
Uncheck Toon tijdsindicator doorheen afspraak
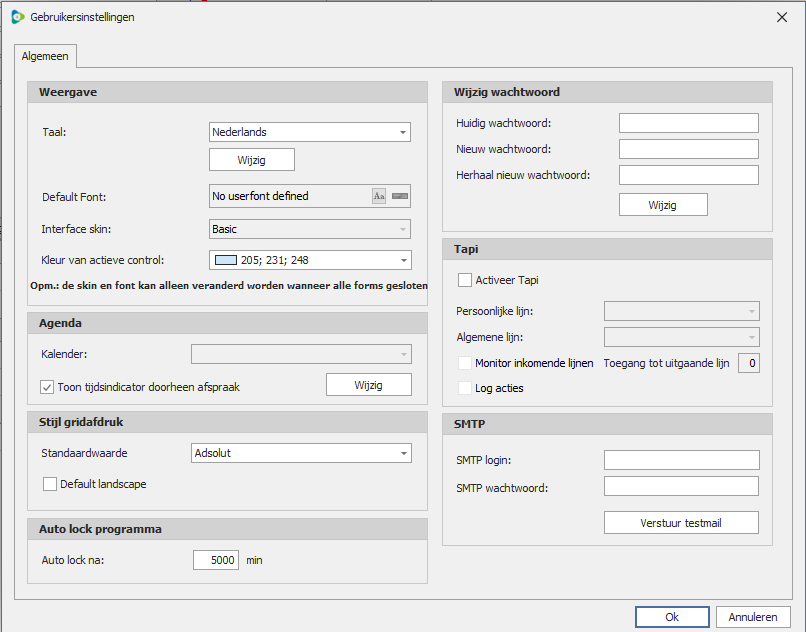(x=47, y=387)
